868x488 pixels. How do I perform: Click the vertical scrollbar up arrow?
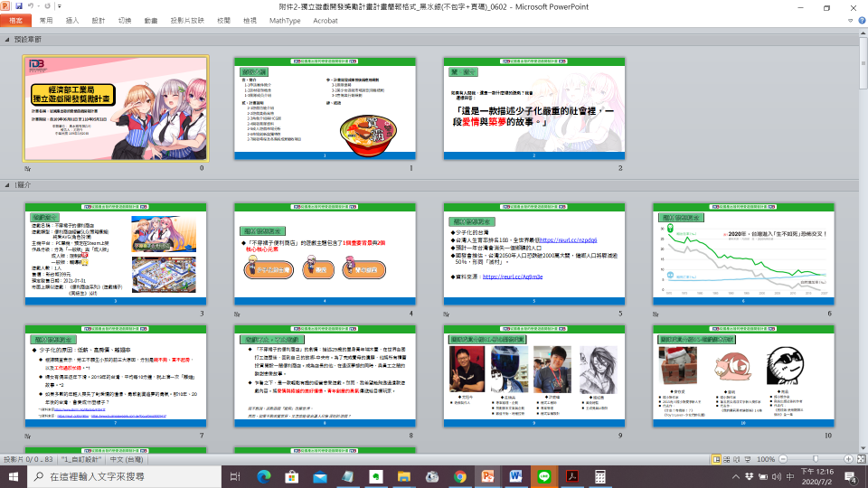point(863,34)
